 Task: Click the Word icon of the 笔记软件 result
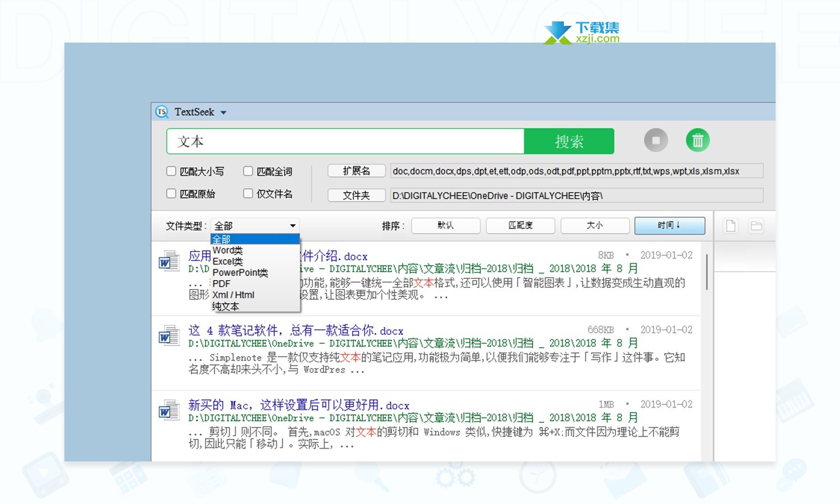169,335
